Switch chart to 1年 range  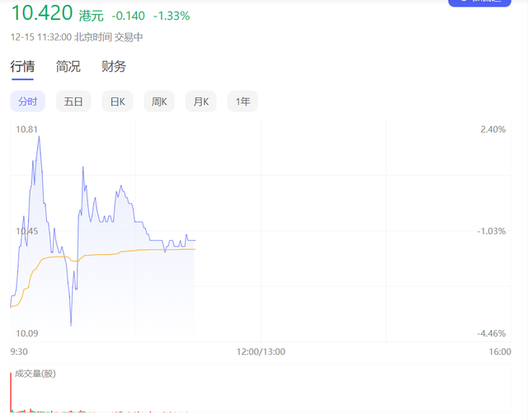[x=243, y=101]
